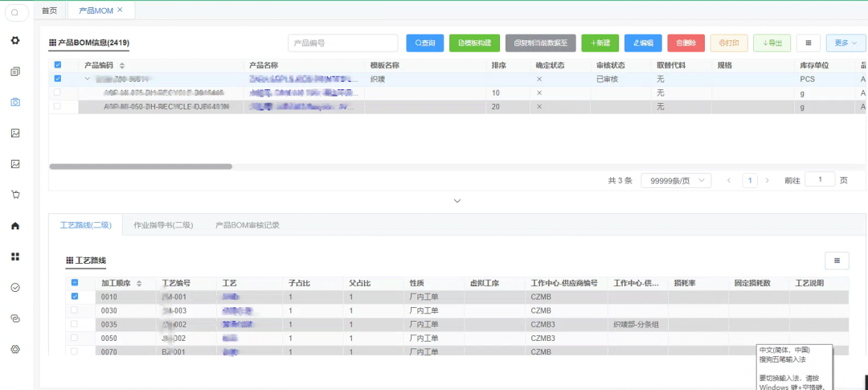Viewport: 868px width, 390px height.
Task: Switch to 作业指导书(二级) tab
Action: click(163, 225)
